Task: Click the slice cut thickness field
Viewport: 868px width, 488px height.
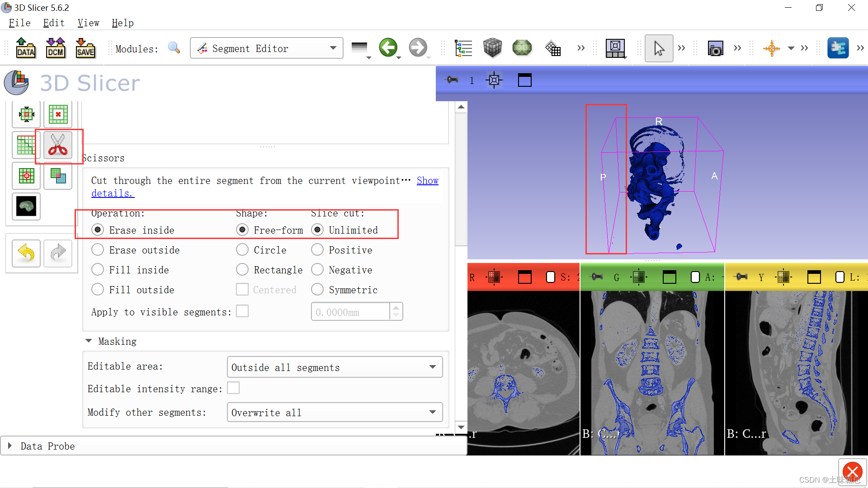Action: click(x=350, y=312)
